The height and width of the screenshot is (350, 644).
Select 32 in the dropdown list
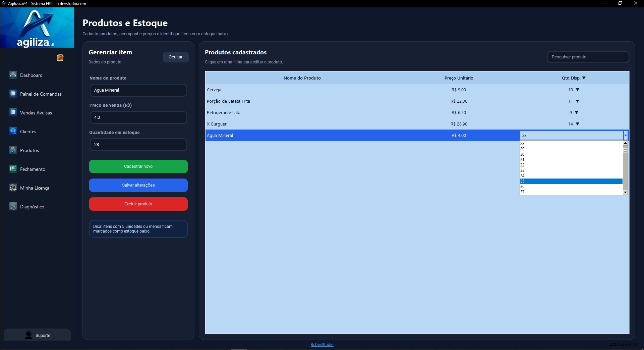pyautogui.click(x=571, y=165)
